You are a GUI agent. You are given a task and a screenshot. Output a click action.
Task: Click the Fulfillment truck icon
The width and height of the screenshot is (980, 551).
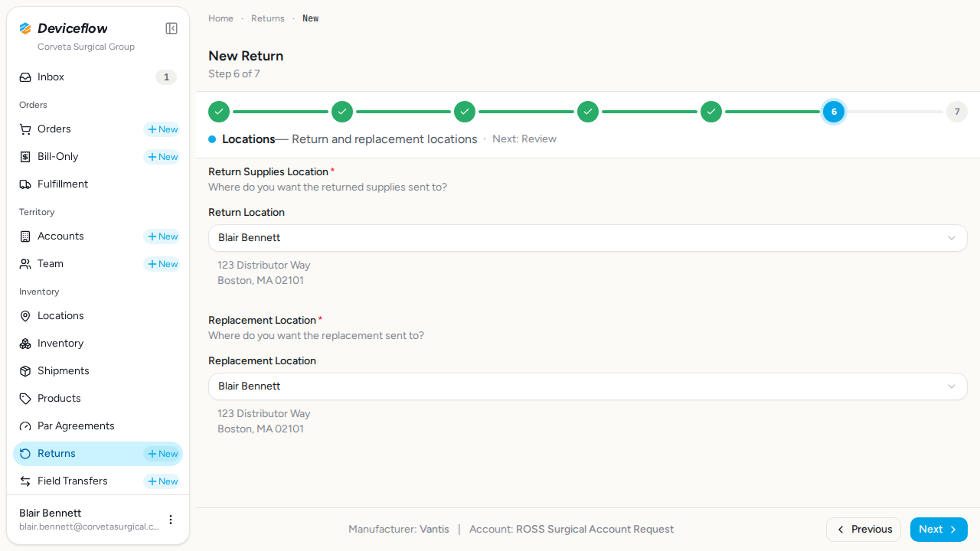click(25, 184)
